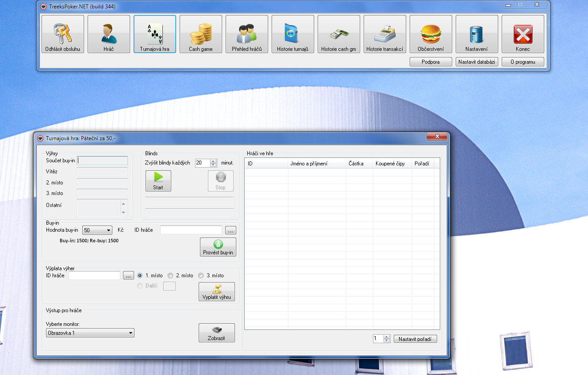Start the blinds timer

pyautogui.click(x=158, y=181)
